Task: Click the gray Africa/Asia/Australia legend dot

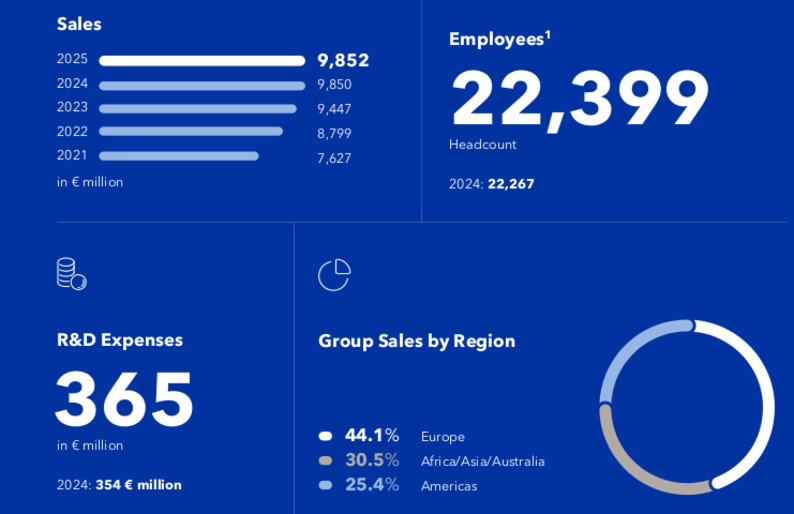Action: pyautogui.click(x=325, y=461)
